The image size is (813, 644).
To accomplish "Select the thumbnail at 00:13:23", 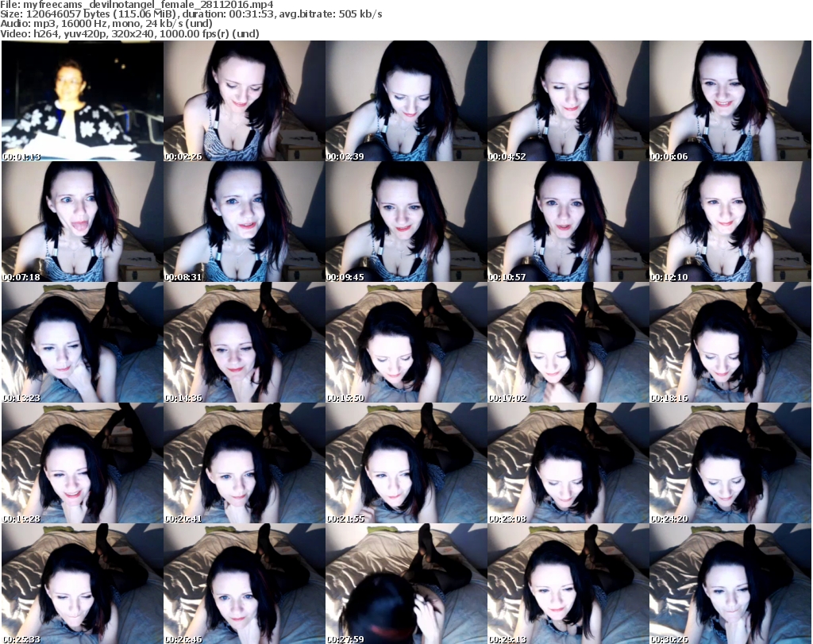I will coord(83,343).
